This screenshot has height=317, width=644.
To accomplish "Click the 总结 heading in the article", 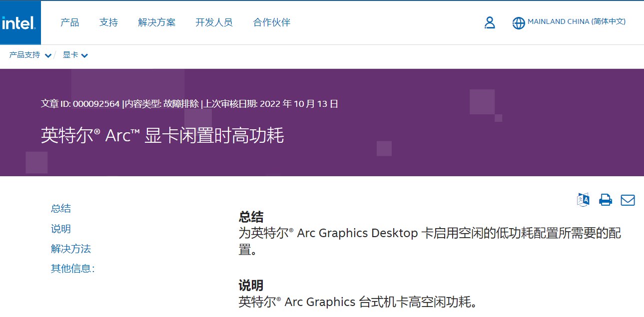I will (251, 217).
